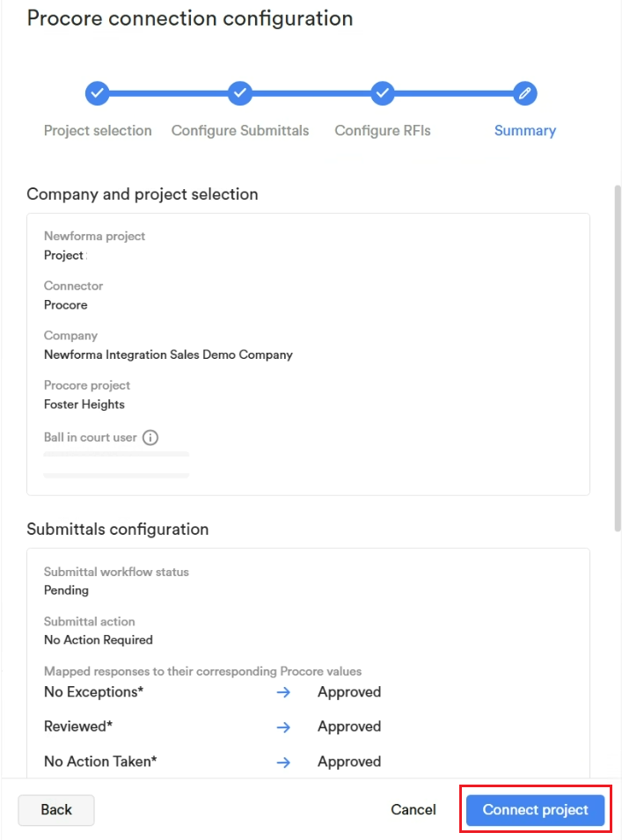Click the vertical scrollbar thumb on the right
The image size is (622, 840).
pyautogui.click(x=618, y=358)
